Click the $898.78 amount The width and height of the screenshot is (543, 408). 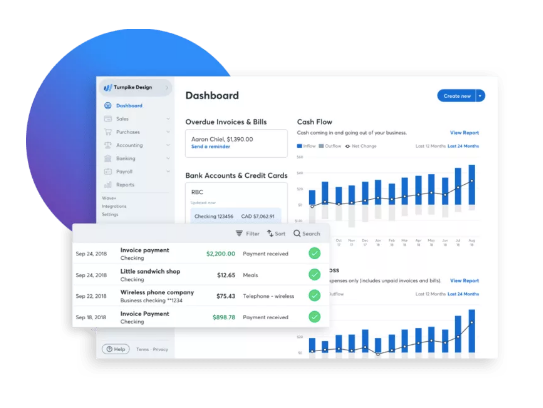[224, 317]
